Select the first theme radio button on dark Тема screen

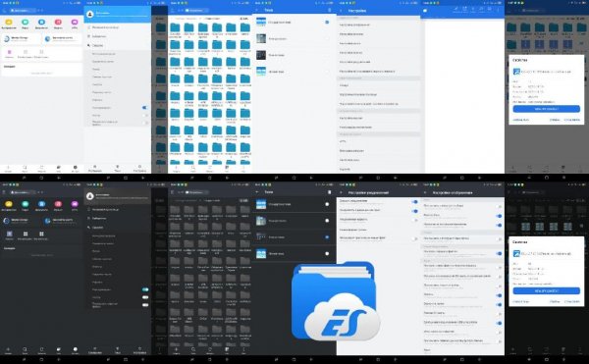click(x=327, y=204)
